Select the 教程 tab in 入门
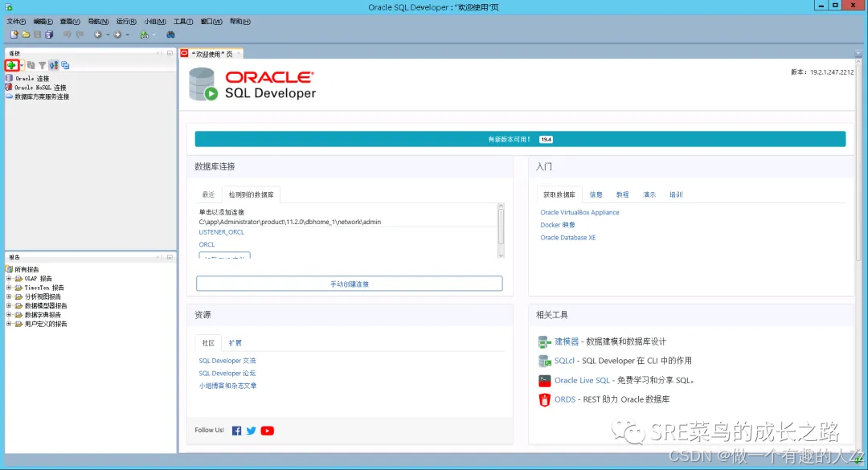The image size is (868, 470). [x=622, y=195]
